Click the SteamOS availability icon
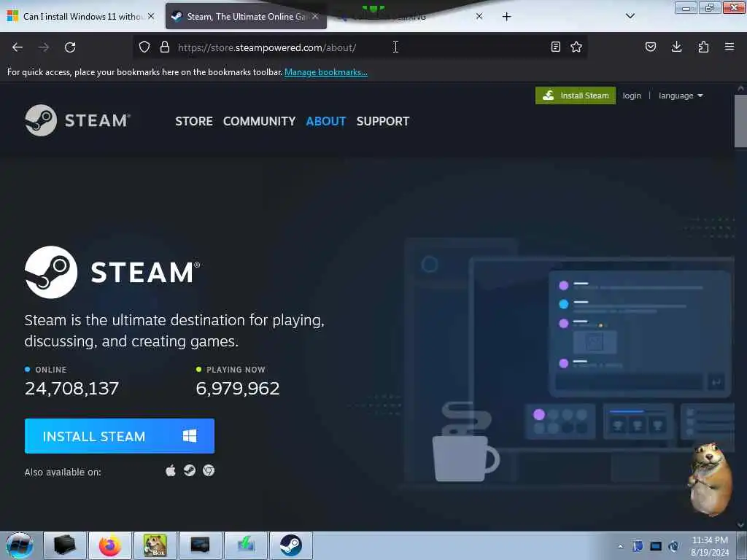747x560 pixels. (190, 470)
